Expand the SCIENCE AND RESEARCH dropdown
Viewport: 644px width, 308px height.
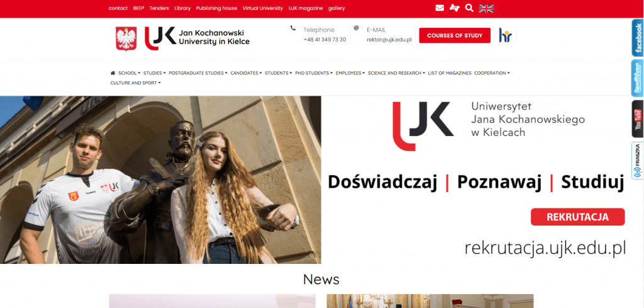pos(396,73)
